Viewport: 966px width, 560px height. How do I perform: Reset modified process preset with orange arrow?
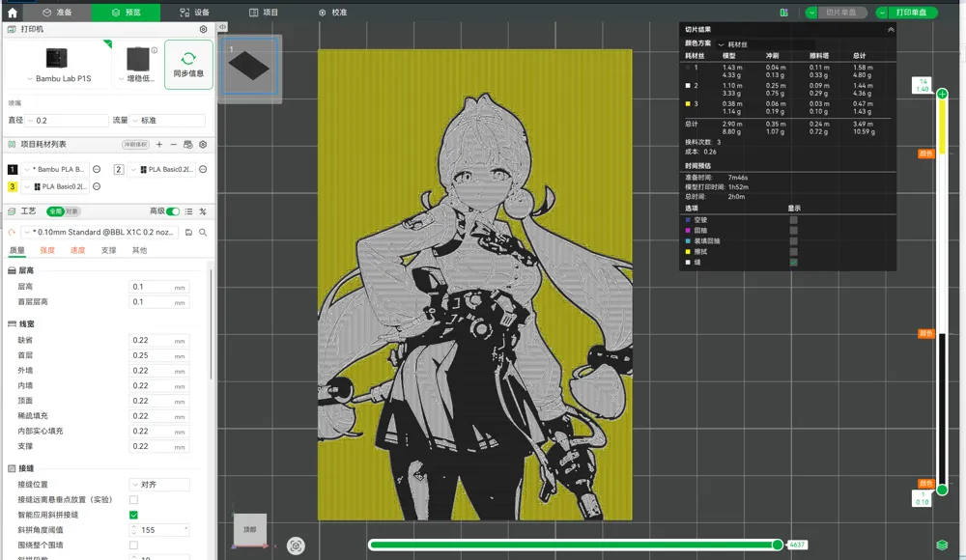12,233
